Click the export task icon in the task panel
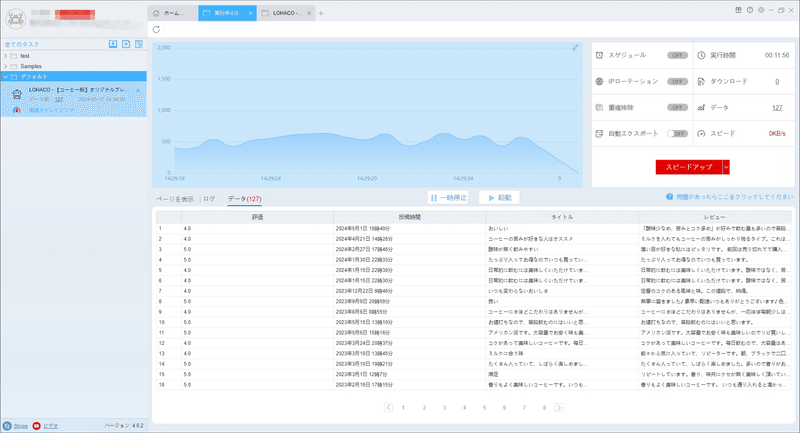 126,44
